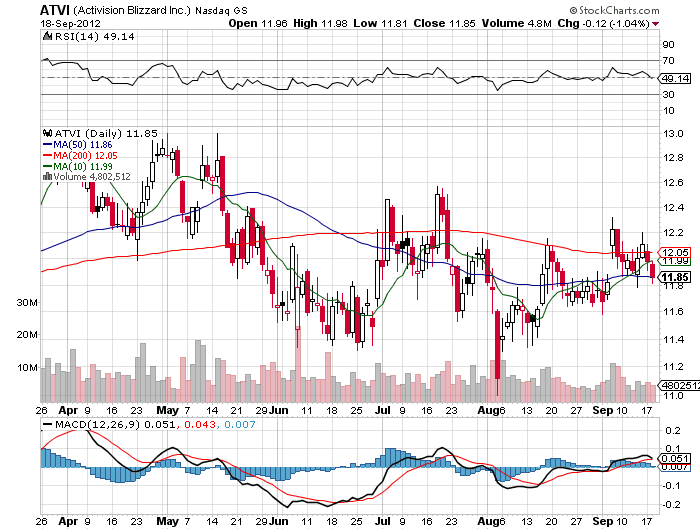Click the 13.0 price axis label
The image size is (700, 530).
[x=673, y=134]
